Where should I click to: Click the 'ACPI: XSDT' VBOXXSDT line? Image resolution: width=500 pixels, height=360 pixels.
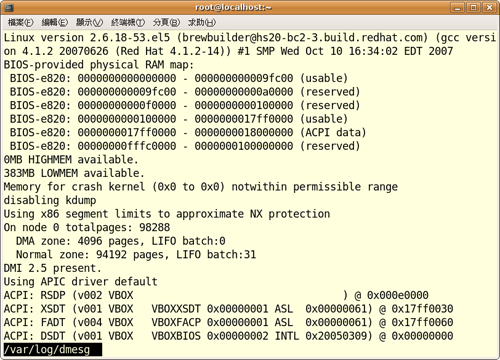(x=228, y=309)
